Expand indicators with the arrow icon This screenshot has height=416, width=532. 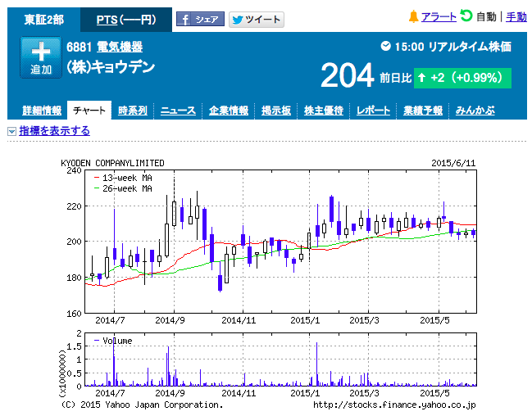[11, 131]
